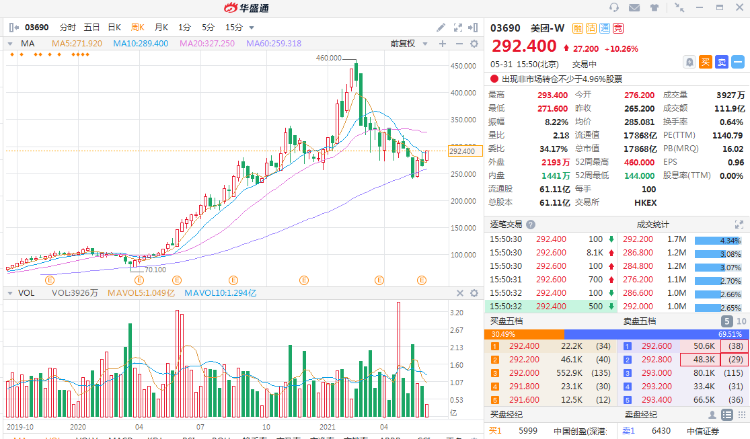
Task: Open the 成交统计 trade statistics tab
Action: (652, 224)
